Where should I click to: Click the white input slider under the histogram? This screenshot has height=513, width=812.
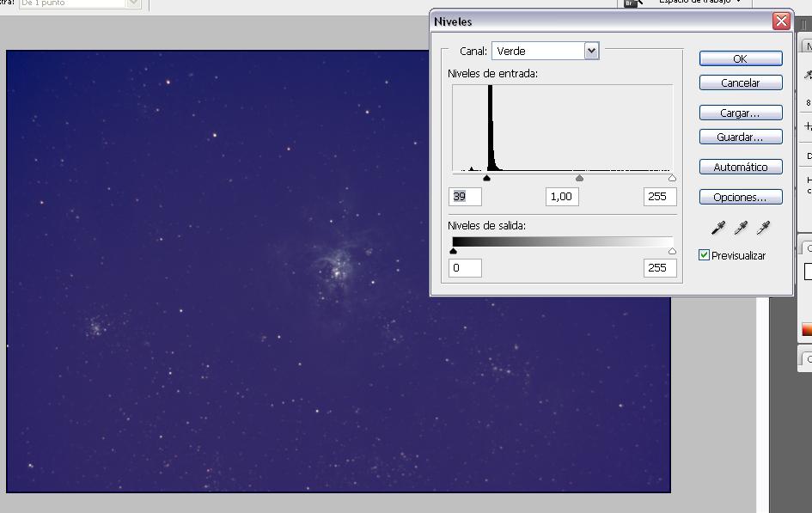tap(672, 178)
